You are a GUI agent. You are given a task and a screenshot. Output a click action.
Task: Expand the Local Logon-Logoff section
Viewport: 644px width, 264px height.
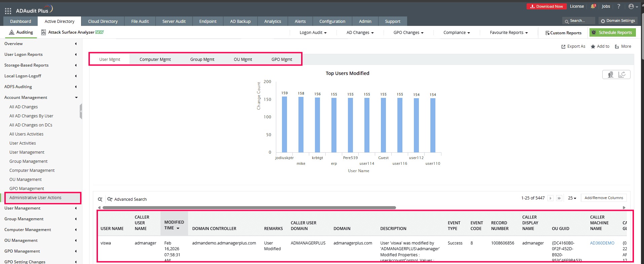76,76
